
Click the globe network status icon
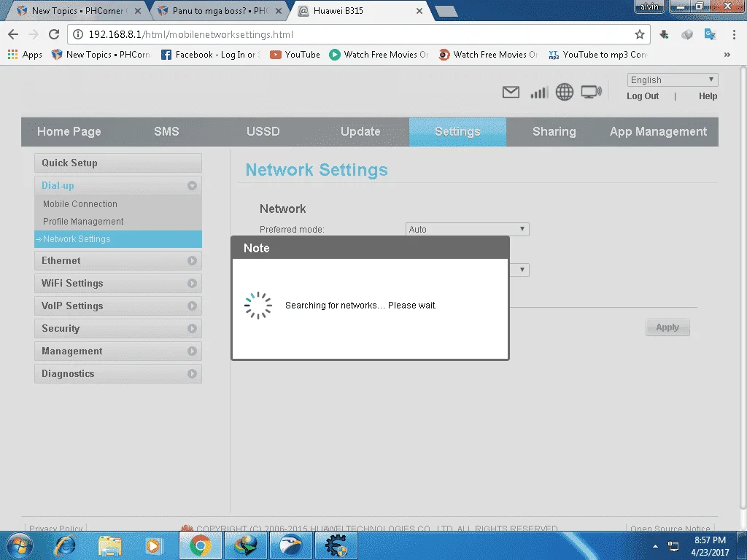point(565,92)
